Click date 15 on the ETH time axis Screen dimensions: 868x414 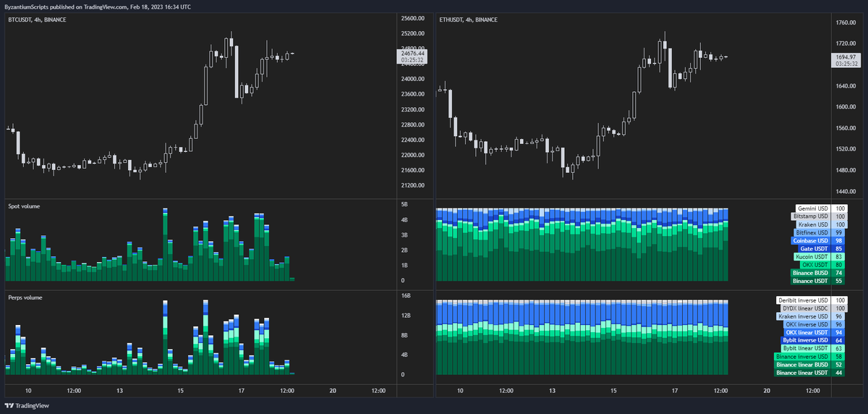click(x=613, y=391)
